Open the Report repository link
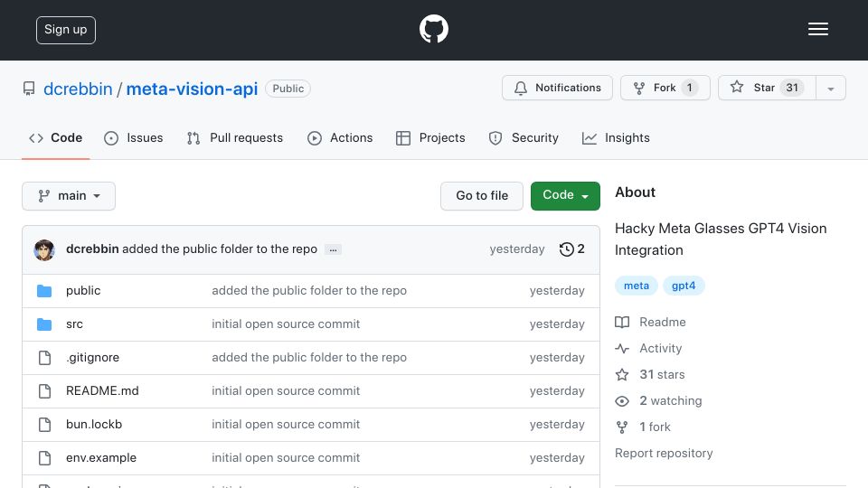Viewport: 868px width, 488px height. tap(664, 453)
